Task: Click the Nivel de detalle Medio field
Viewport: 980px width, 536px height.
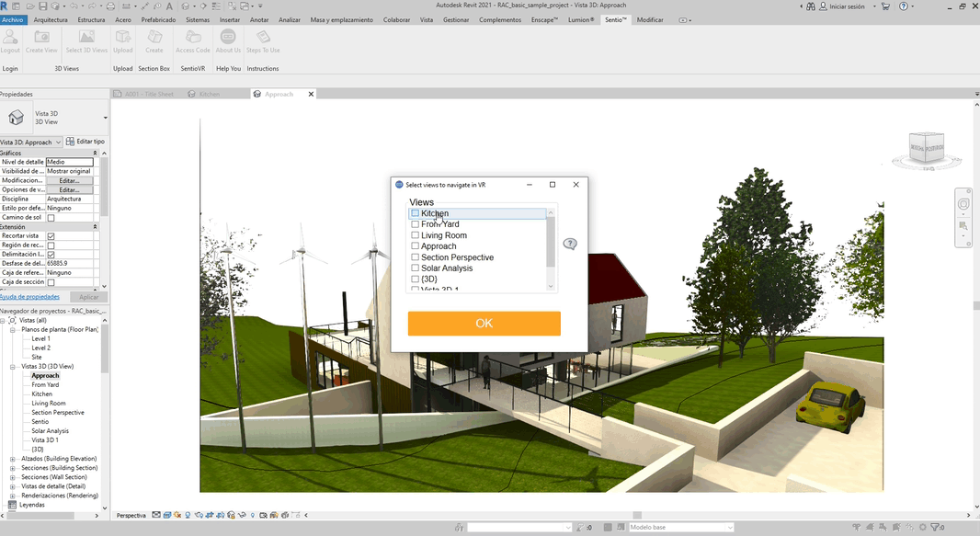Action: (x=69, y=162)
